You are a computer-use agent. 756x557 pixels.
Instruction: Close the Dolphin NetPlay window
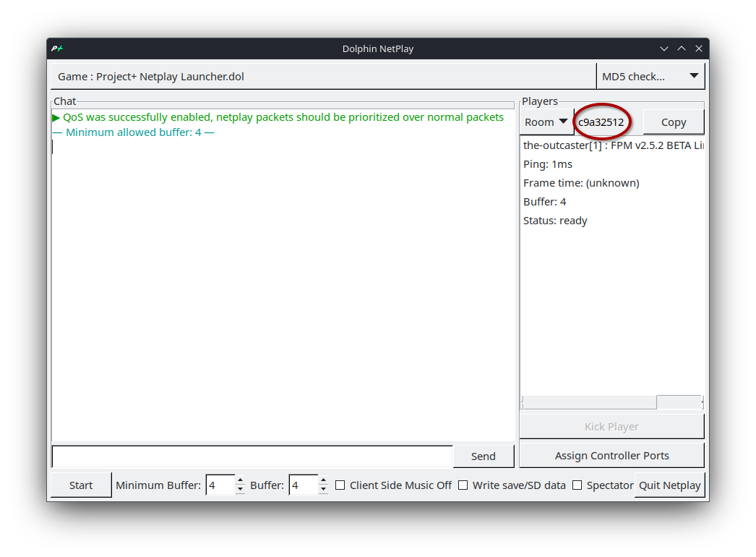coord(699,48)
